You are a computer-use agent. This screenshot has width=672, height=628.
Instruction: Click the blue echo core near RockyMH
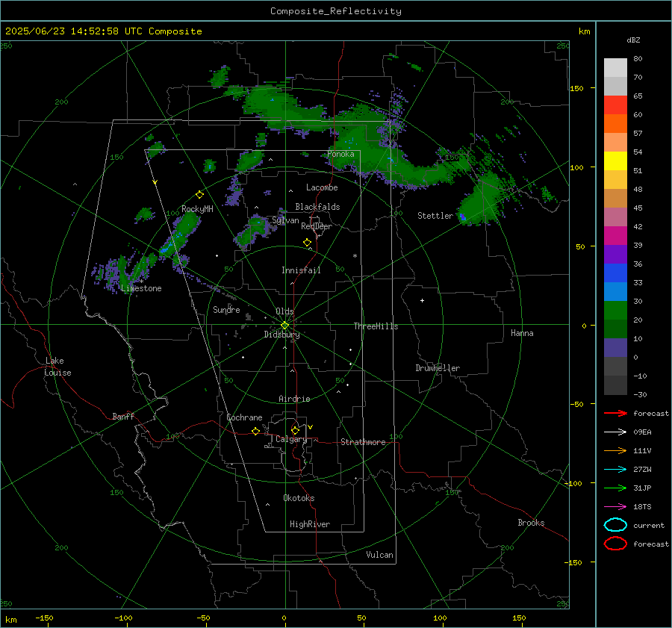167,247
